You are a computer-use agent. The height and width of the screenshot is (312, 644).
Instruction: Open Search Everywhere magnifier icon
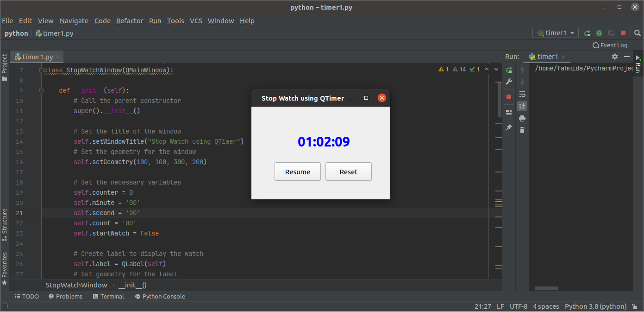tap(637, 33)
